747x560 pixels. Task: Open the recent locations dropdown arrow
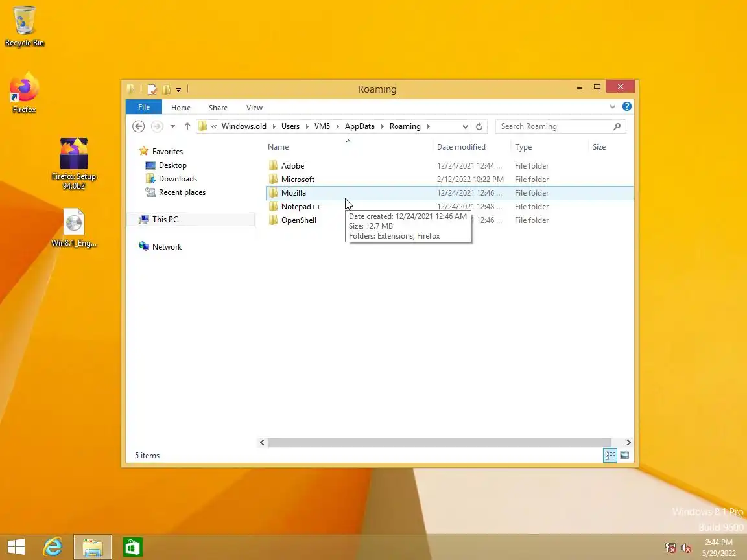[172, 126]
